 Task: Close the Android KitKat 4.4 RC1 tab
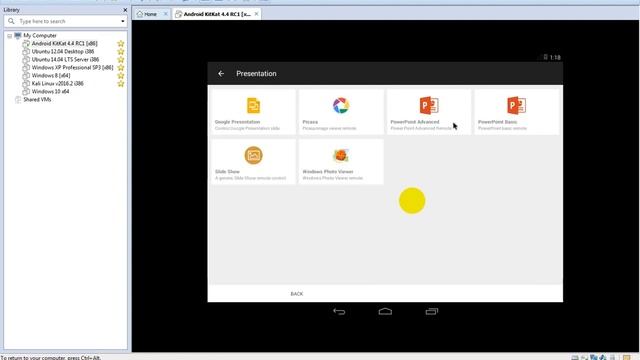(x=256, y=14)
